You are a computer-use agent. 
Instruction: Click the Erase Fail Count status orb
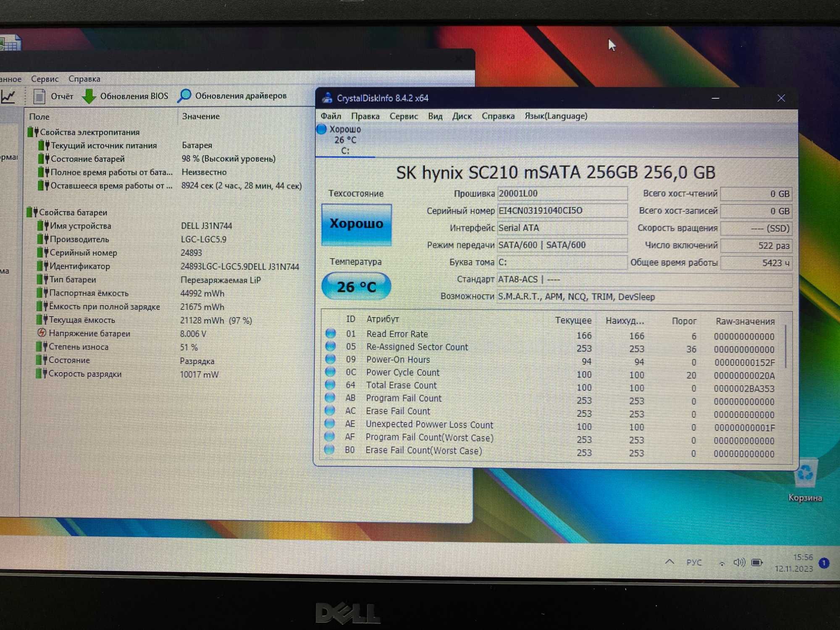pyautogui.click(x=330, y=410)
